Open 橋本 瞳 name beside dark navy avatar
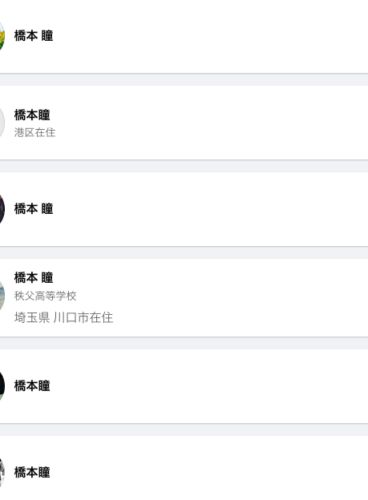This screenshot has height=500, width=368. tap(34, 209)
